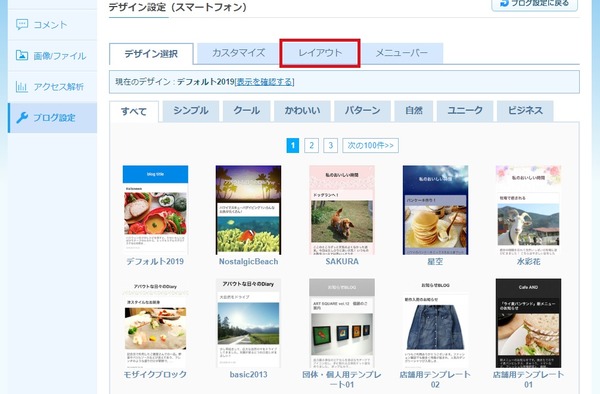Click the 団体・個人用テンプレート01 name link
The image size is (600, 394).
pos(342,379)
